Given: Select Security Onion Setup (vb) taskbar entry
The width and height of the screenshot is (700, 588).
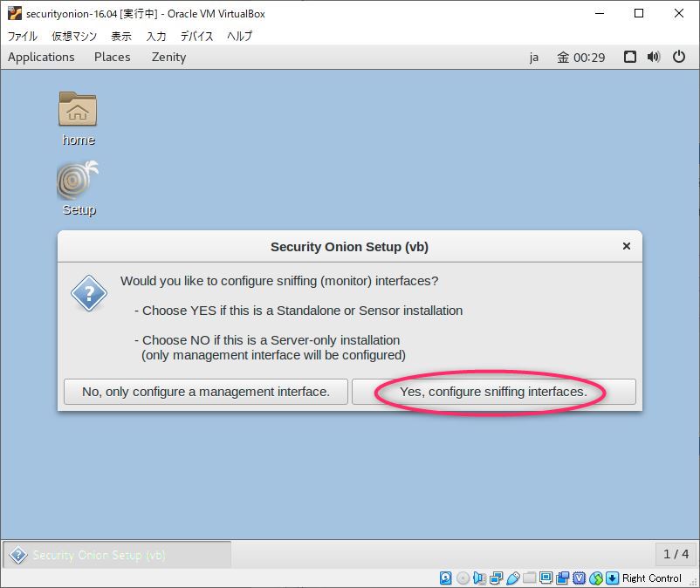Looking at the screenshot, I should click(117, 555).
